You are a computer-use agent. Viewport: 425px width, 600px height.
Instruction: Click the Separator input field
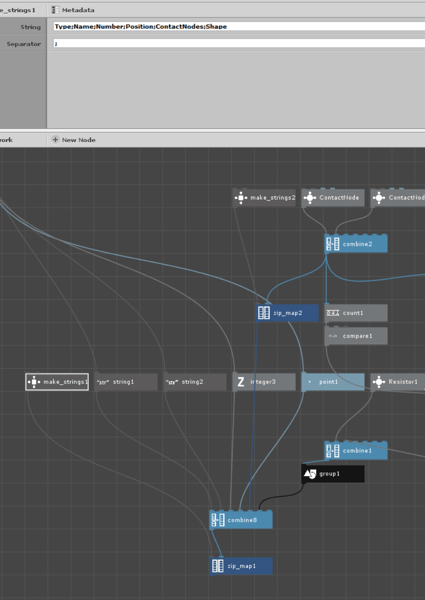click(239, 44)
